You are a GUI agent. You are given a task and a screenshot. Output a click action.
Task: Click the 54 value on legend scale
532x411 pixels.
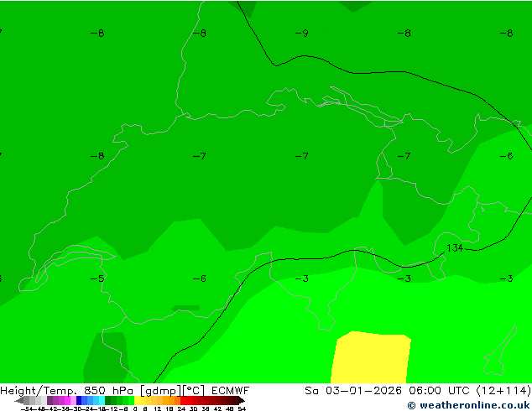(242, 408)
